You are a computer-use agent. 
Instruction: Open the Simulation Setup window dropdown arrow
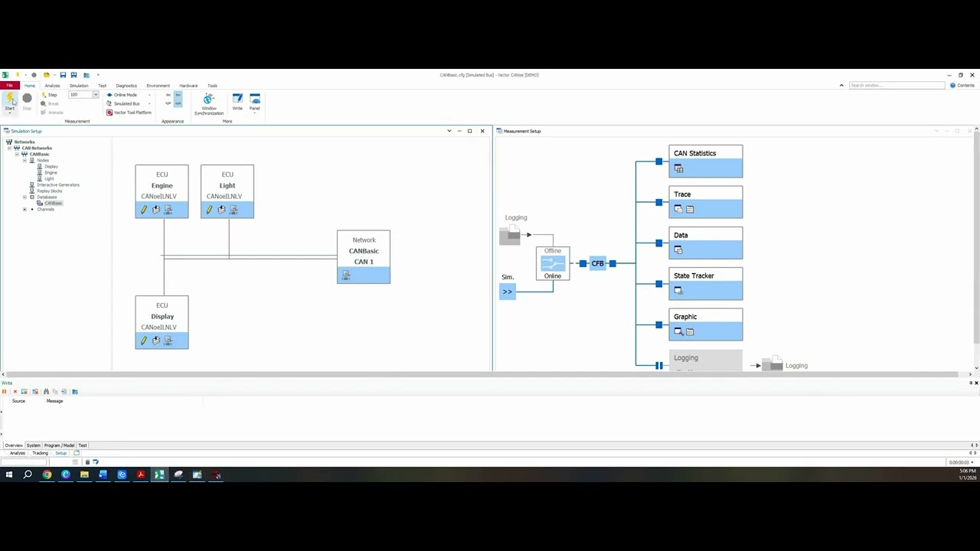pos(449,131)
